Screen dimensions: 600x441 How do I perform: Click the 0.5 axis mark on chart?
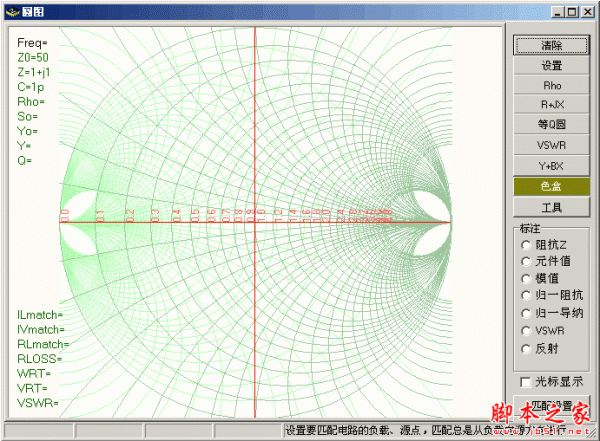pyautogui.click(x=195, y=216)
